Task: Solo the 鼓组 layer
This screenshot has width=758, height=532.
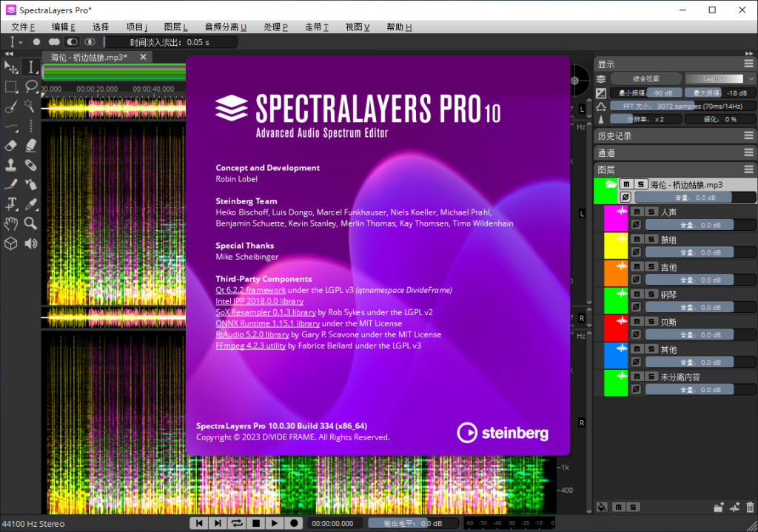Action: coord(651,239)
